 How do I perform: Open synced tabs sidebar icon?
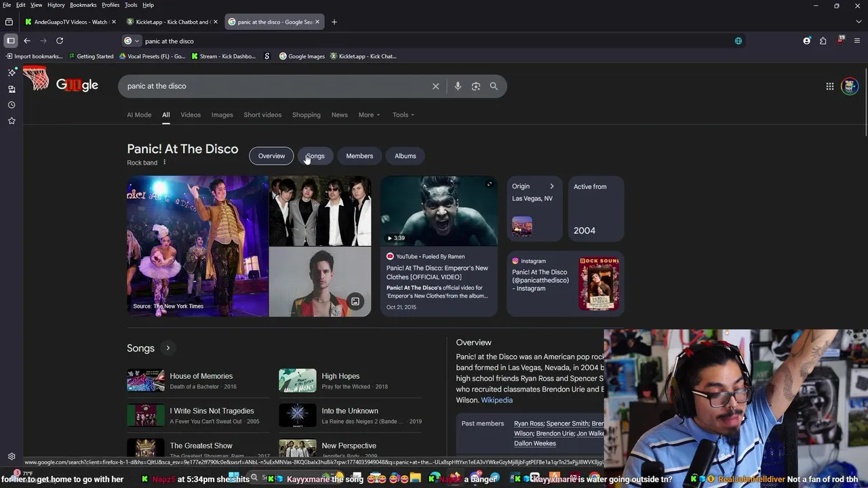[x=12, y=89]
